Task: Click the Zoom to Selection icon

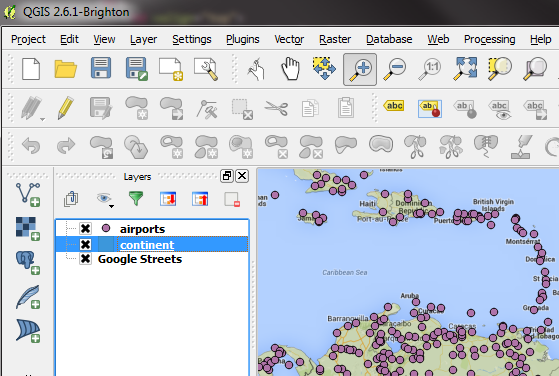Action: point(500,69)
